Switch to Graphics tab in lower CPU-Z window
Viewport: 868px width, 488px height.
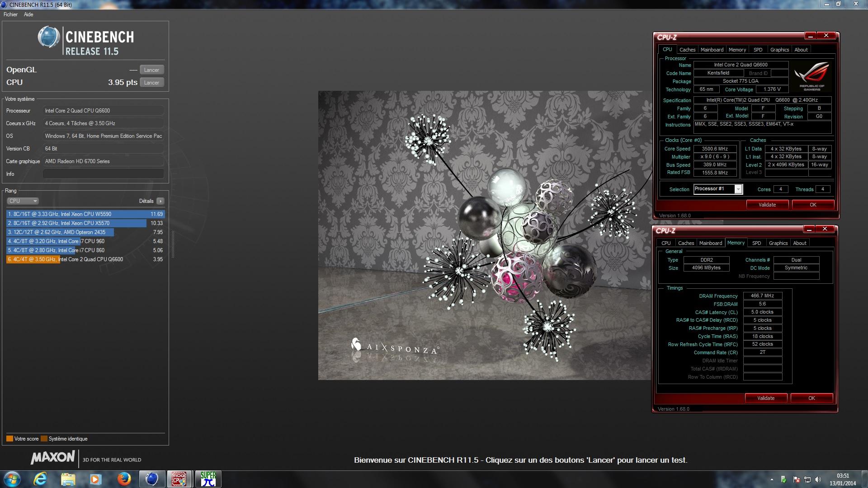click(x=778, y=243)
